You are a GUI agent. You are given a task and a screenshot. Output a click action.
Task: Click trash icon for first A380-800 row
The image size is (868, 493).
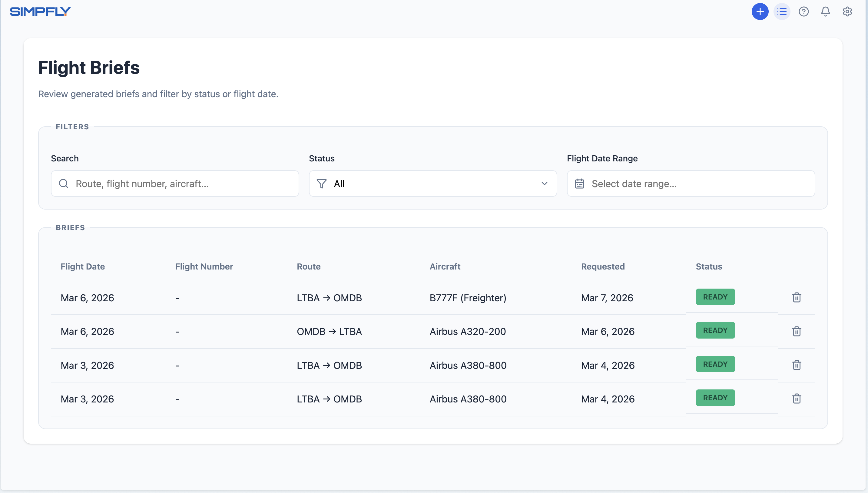pyautogui.click(x=797, y=365)
